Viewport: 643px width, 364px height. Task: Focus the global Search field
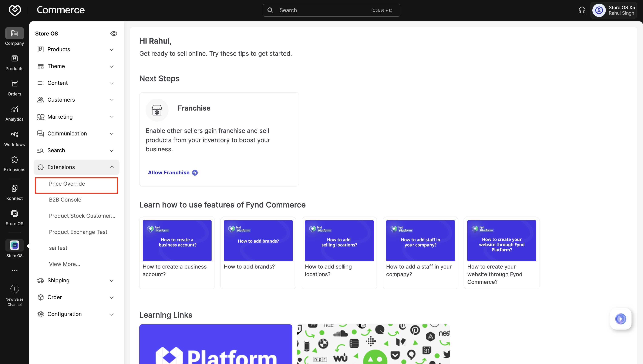pyautogui.click(x=331, y=10)
